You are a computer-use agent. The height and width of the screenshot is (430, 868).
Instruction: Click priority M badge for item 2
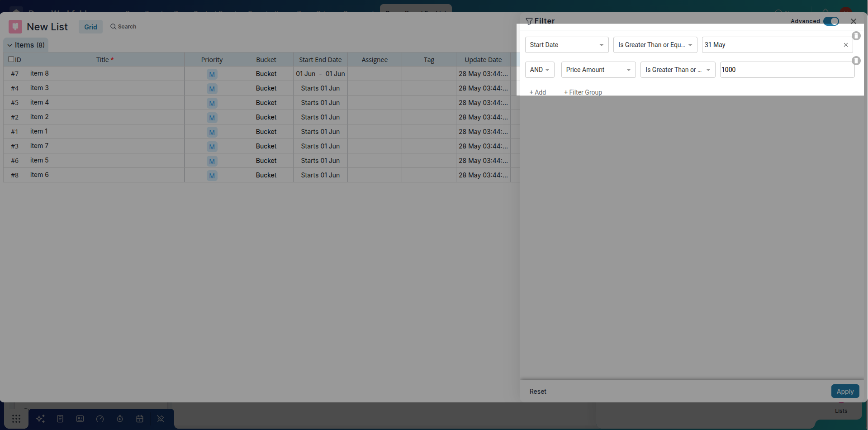tap(212, 118)
